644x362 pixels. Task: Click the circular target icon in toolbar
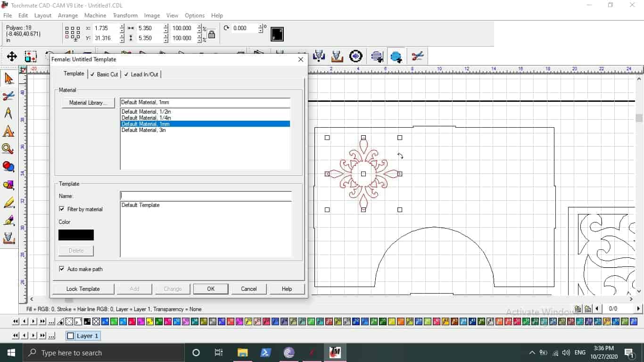(356, 57)
